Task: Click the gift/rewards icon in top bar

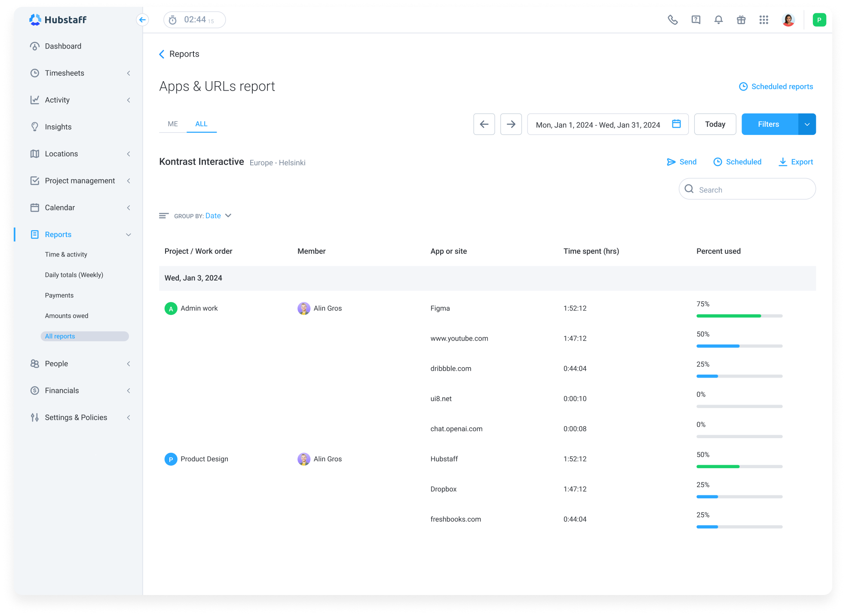Action: (741, 20)
